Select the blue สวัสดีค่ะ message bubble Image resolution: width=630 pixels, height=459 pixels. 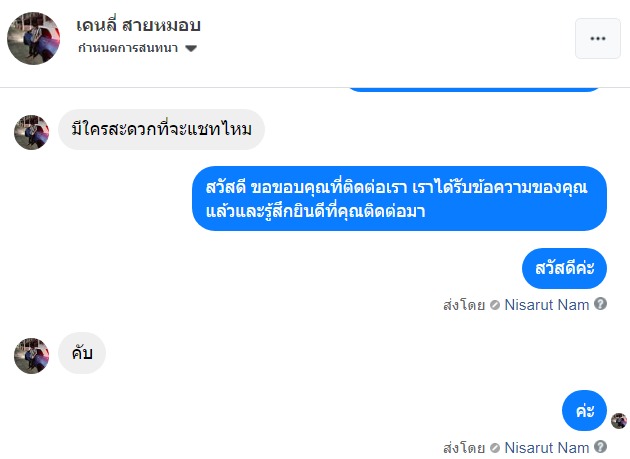(x=564, y=269)
